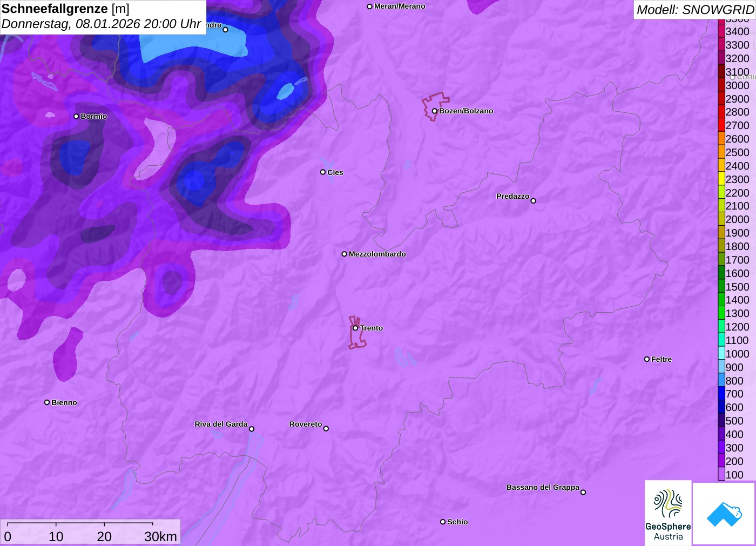Select the Schneefallgrenze [m] title
Viewport: 756px width, 546px height.
[65, 9]
